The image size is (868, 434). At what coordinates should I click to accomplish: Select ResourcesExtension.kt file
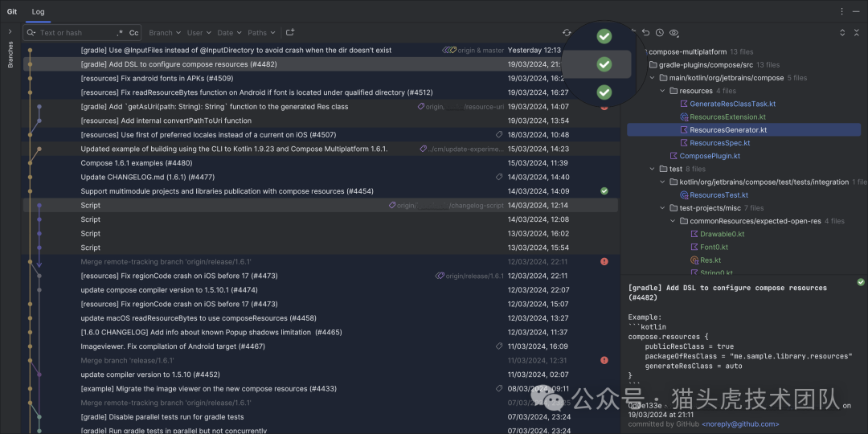point(727,117)
